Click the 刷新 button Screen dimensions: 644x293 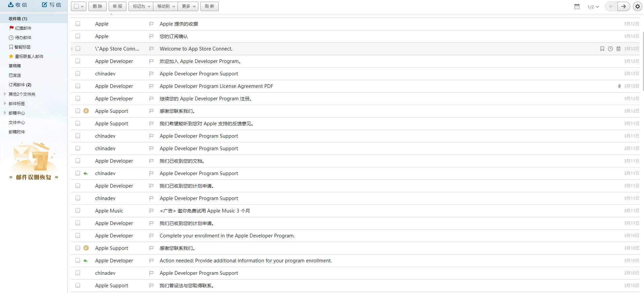[x=209, y=6]
